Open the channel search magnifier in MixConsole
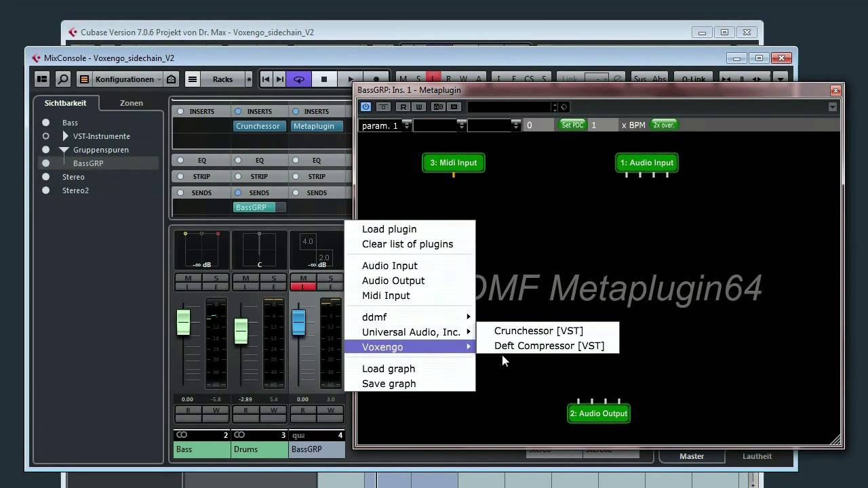This screenshot has height=488, width=868. coord(63,79)
